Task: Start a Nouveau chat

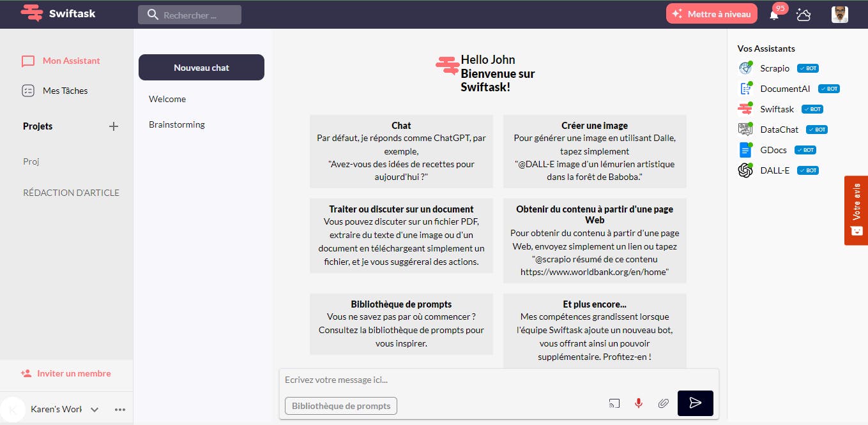Action: tap(201, 68)
